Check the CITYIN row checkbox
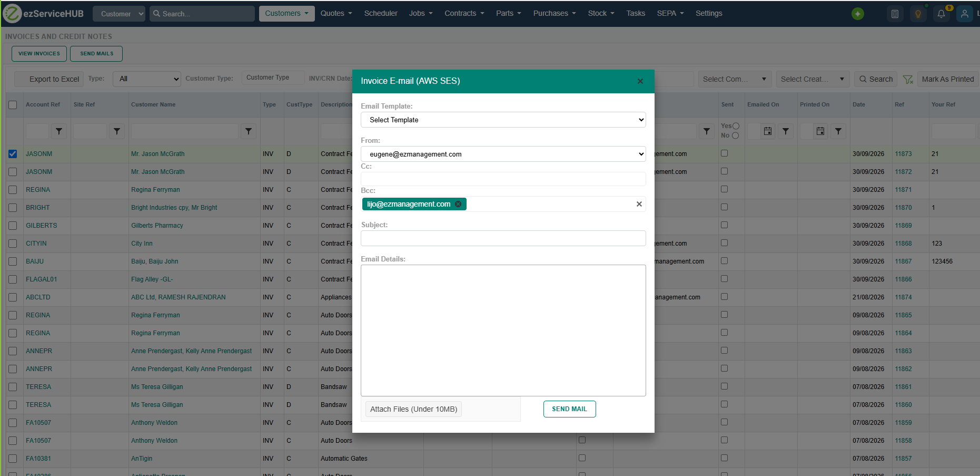Image resolution: width=980 pixels, height=476 pixels. 13,244
